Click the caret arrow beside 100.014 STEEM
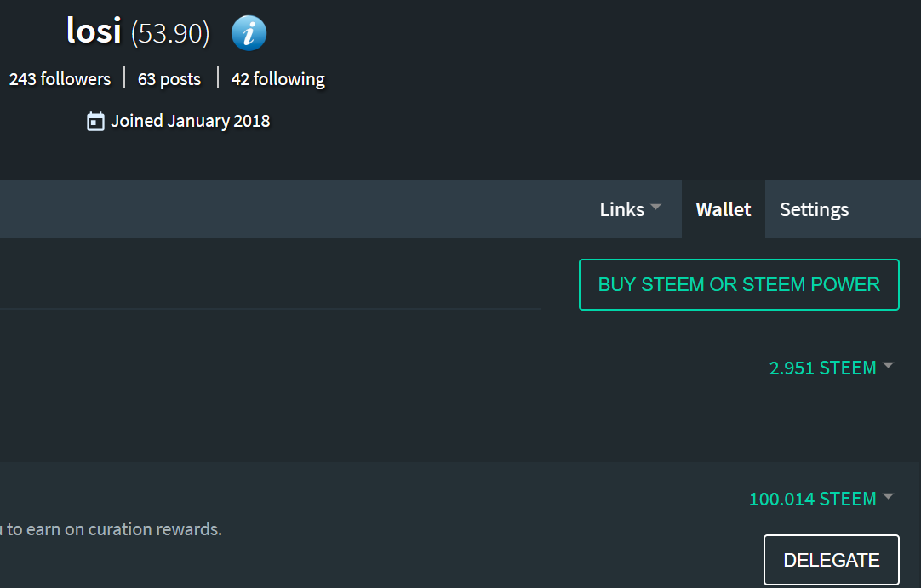Viewport: 921px width, 588px height. point(888,496)
